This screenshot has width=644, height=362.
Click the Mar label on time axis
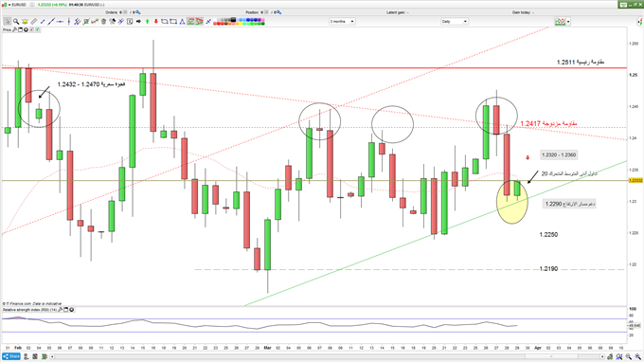267,348
